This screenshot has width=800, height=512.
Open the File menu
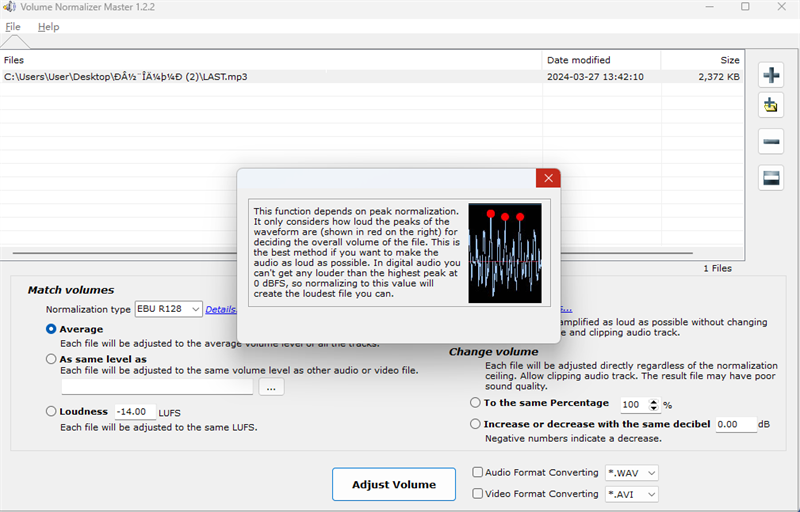13,27
